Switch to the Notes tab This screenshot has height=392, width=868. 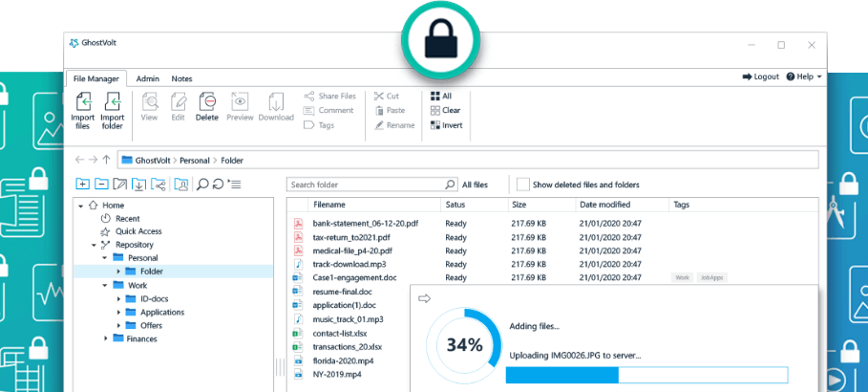(x=181, y=78)
